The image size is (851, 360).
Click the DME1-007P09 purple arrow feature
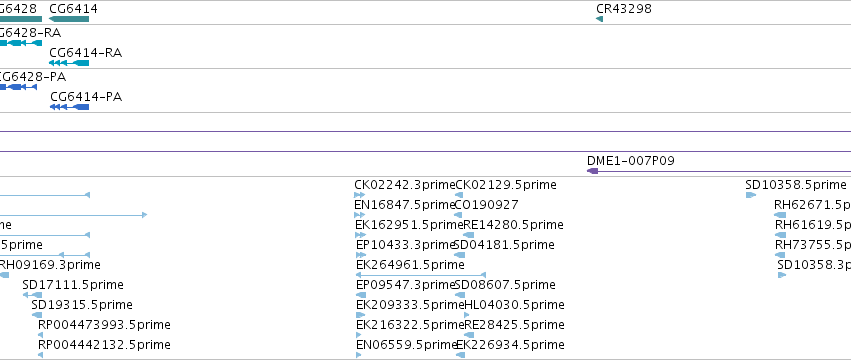(x=719, y=171)
